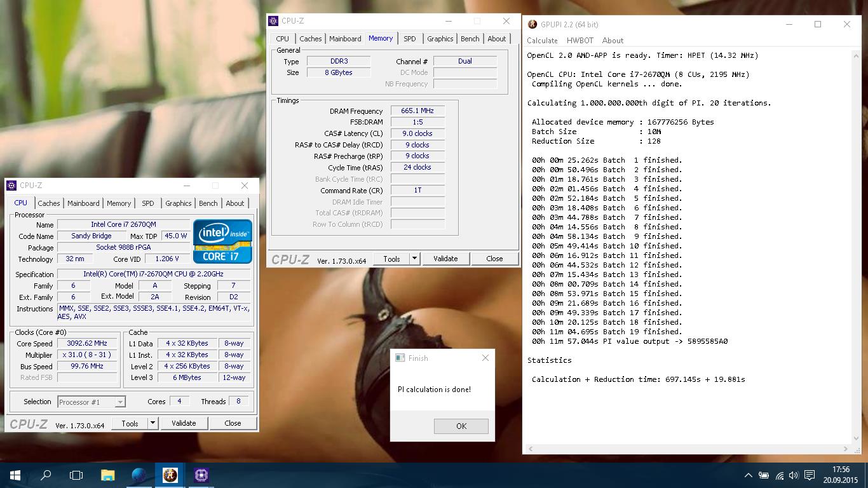This screenshot has height=488, width=868.
Task: Close memory CPU-Z window via title X
Action: click(506, 21)
